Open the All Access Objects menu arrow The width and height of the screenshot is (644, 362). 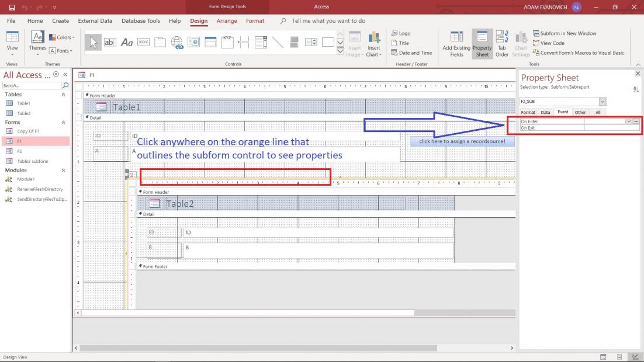pos(56,75)
